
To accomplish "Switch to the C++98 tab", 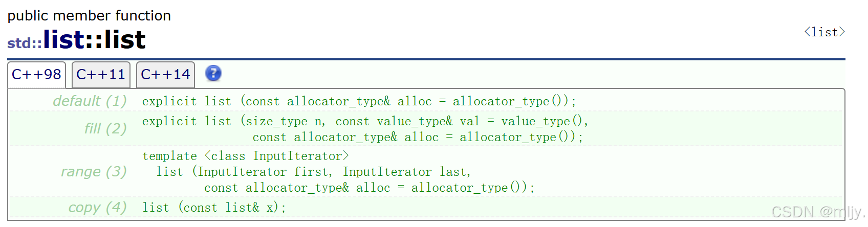I will tap(36, 75).
